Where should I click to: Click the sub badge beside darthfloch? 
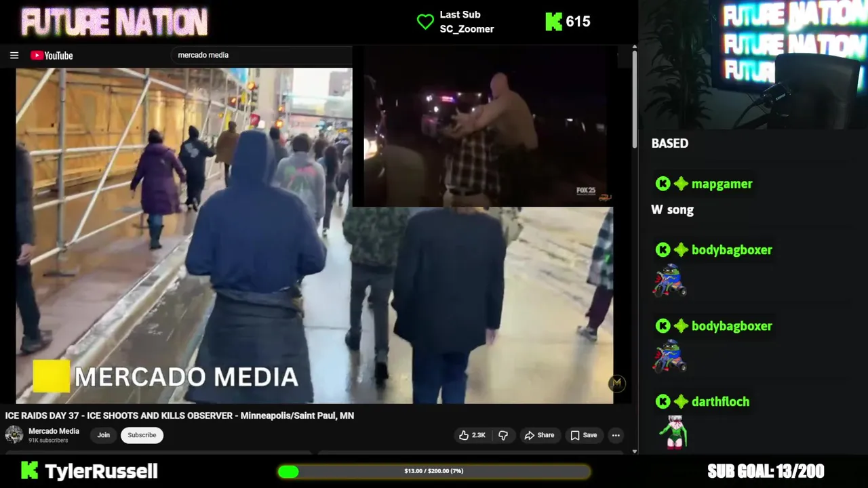[681, 402]
